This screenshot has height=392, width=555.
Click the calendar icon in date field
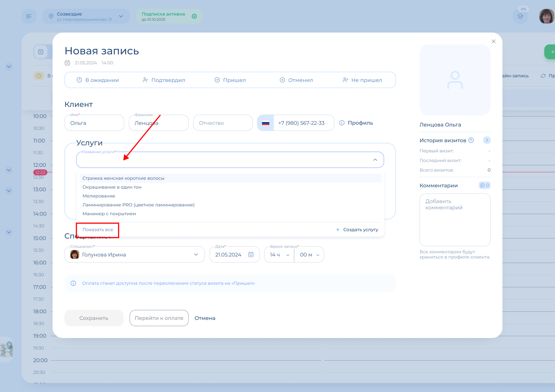pyautogui.click(x=251, y=254)
